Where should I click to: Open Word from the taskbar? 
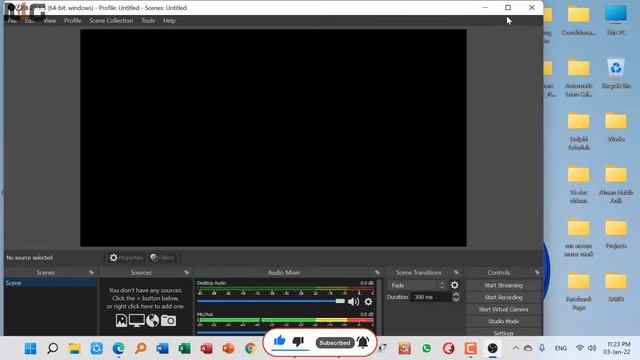pyautogui.click(x=162, y=349)
